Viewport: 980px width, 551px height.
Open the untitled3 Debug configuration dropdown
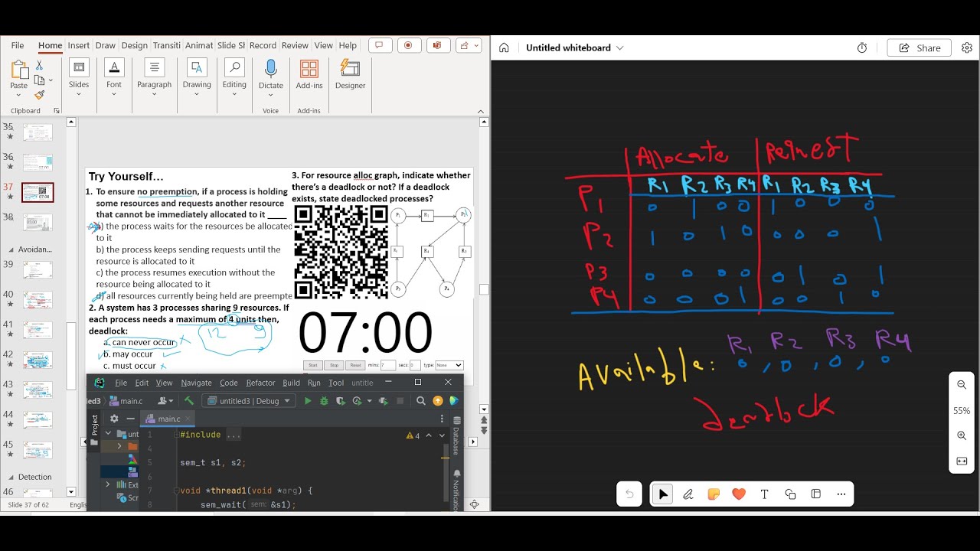248,401
